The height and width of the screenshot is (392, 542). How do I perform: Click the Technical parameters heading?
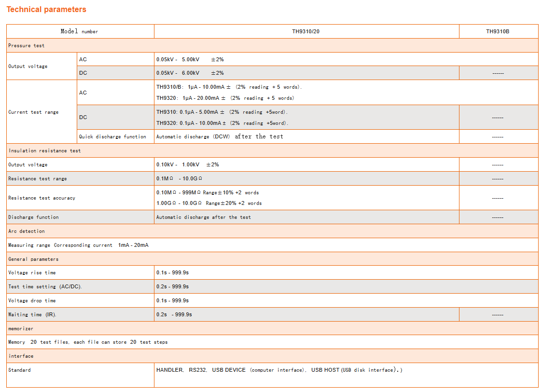click(x=46, y=10)
